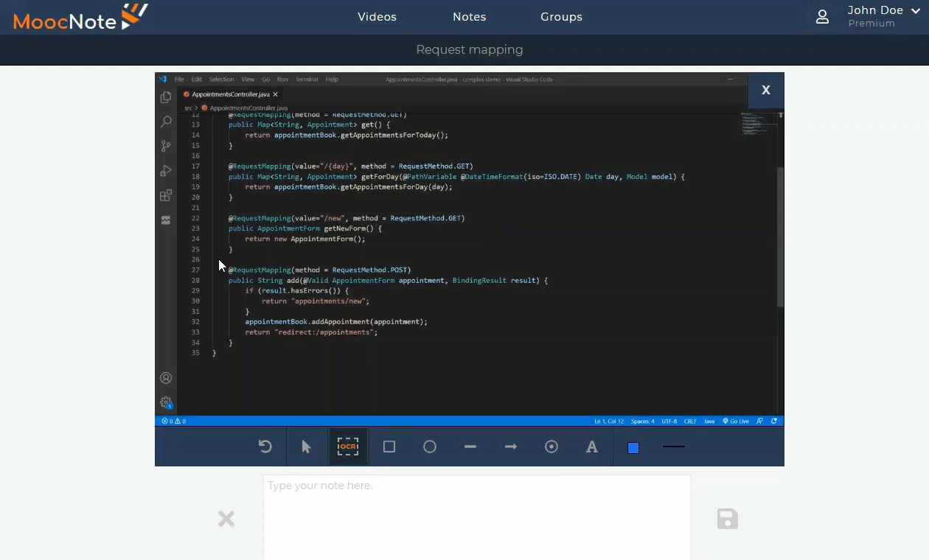The image size is (929, 560).
Task: Click Ln 1, Col 12 in status bar
Action: click(609, 421)
